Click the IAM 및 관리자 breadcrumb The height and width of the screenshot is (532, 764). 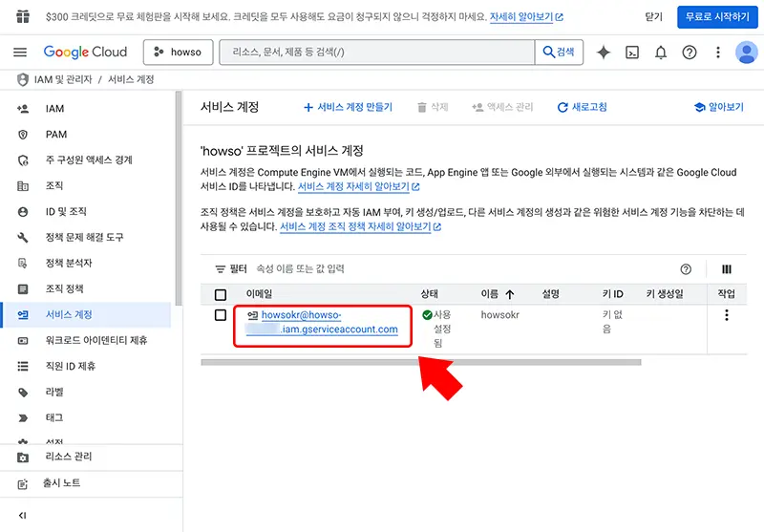point(63,79)
